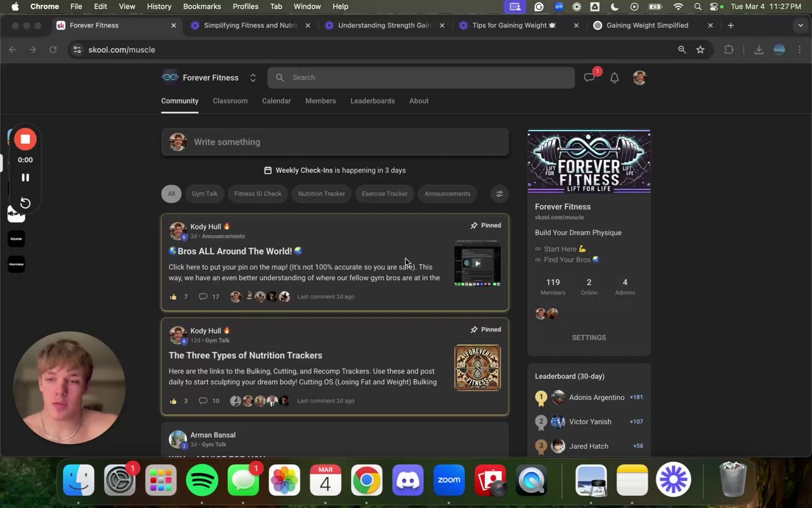Switch to Simplifying Fitness and Nutrition tab
This screenshot has height=508, width=812.
pyautogui.click(x=251, y=25)
